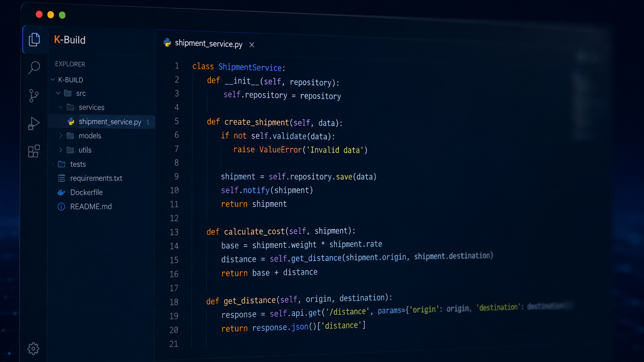The width and height of the screenshot is (644, 362).
Task: Open requirements.txt from the explorer
Action: (96, 178)
